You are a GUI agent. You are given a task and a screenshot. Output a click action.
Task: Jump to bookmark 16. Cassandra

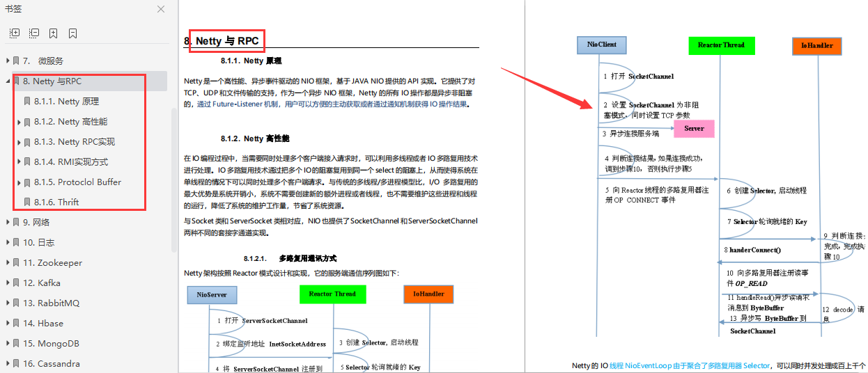[51, 364]
